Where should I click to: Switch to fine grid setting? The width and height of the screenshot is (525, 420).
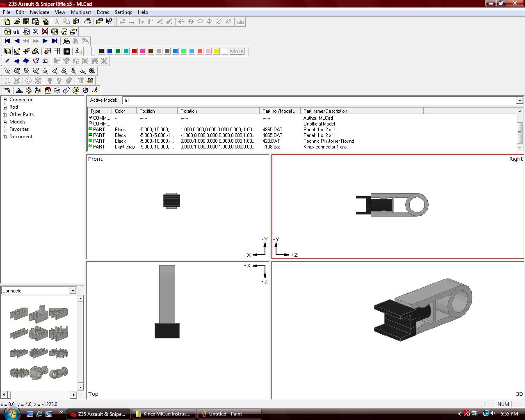66,51
